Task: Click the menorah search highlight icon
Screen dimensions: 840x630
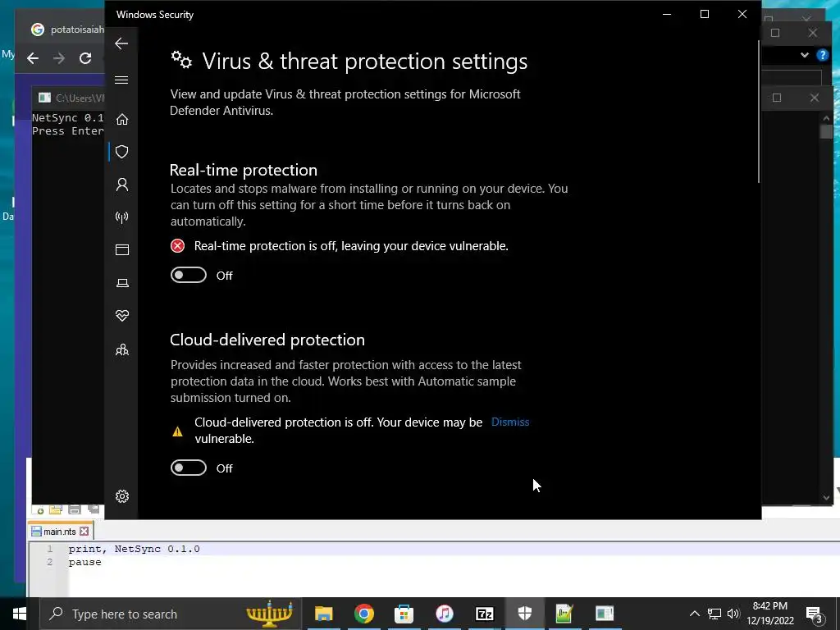Action: click(x=269, y=614)
